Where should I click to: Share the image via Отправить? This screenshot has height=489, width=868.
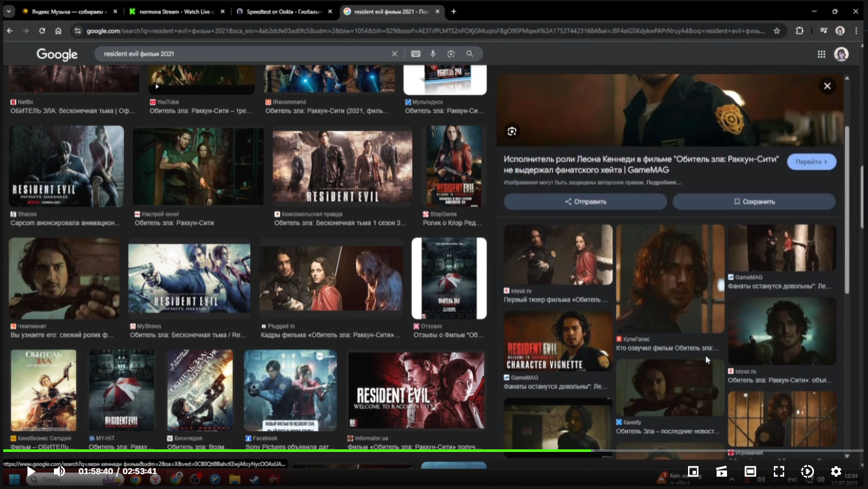585,202
